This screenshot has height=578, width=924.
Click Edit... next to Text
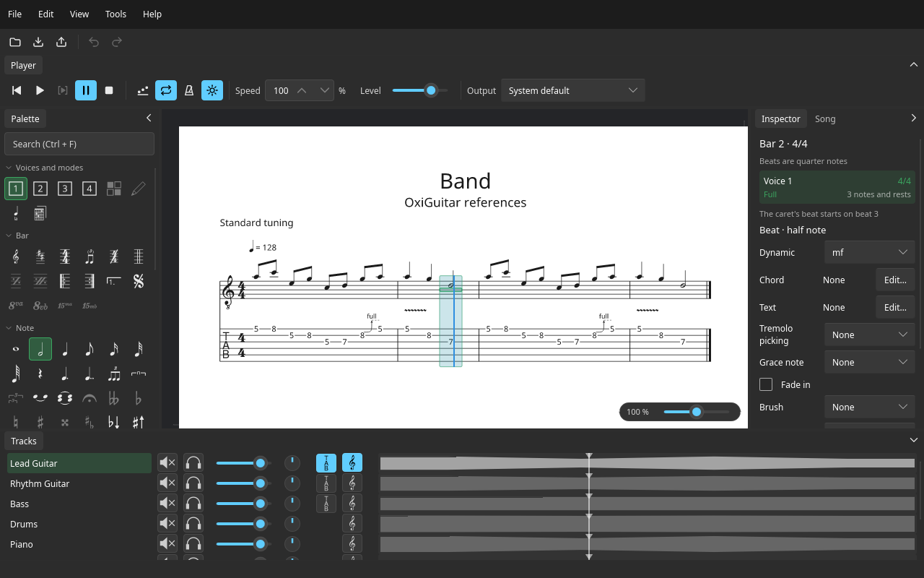click(x=895, y=307)
